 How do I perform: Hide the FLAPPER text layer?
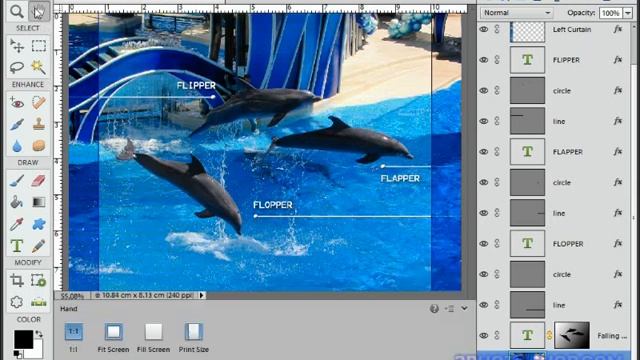[x=484, y=152]
